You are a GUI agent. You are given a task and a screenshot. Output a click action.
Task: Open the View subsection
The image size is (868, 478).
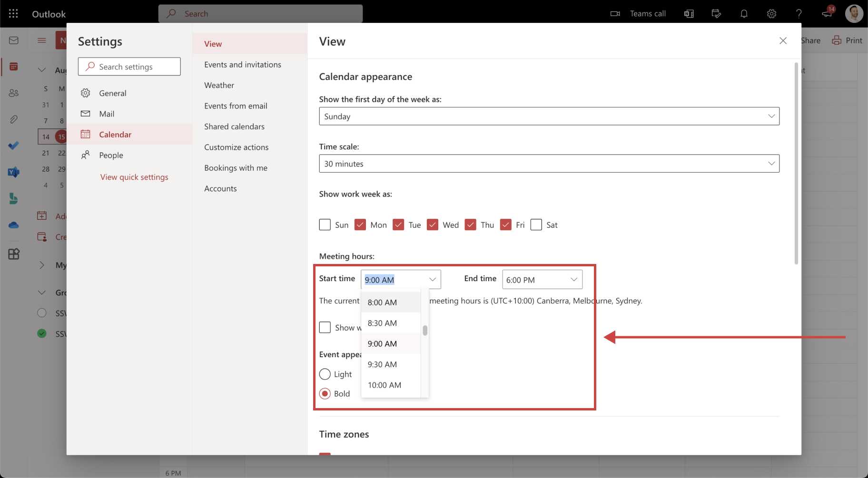point(250,44)
